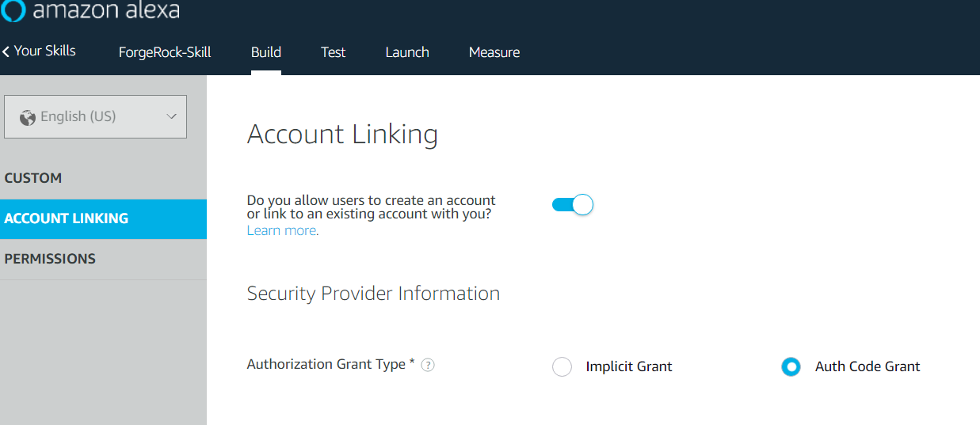
Task: Click the globe icon beside English (US)
Action: 28,117
